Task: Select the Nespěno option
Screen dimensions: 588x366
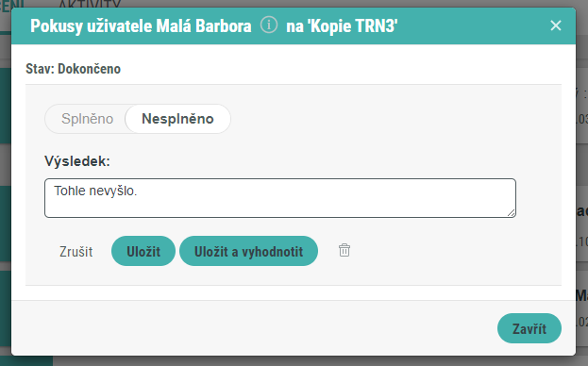Action: (177, 119)
